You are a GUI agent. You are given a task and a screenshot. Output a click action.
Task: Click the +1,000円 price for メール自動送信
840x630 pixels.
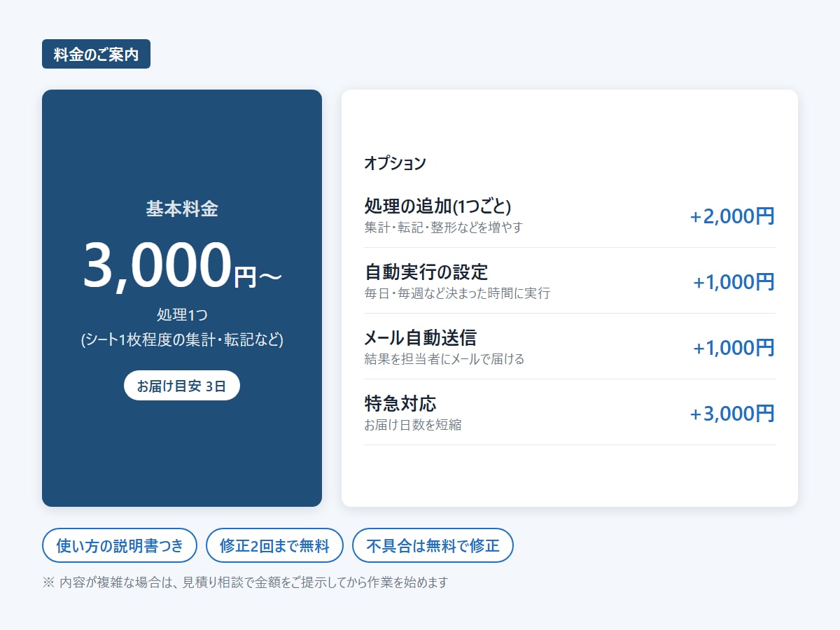734,348
